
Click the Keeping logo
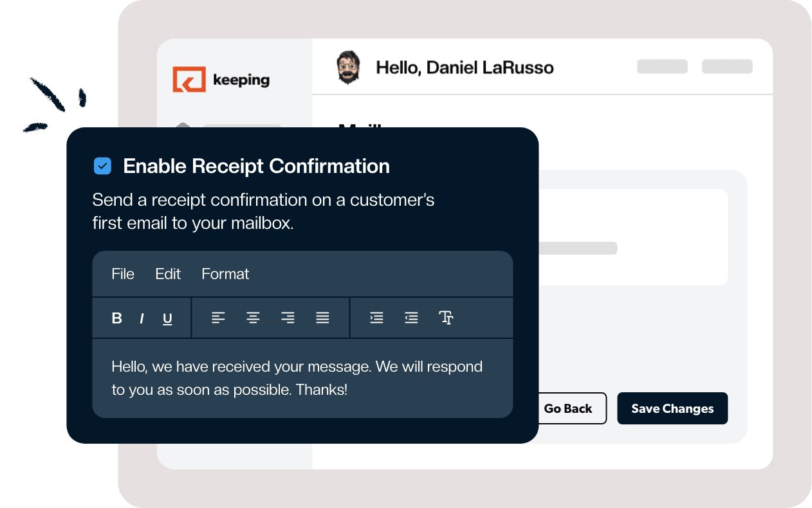(x=221, y=79)
